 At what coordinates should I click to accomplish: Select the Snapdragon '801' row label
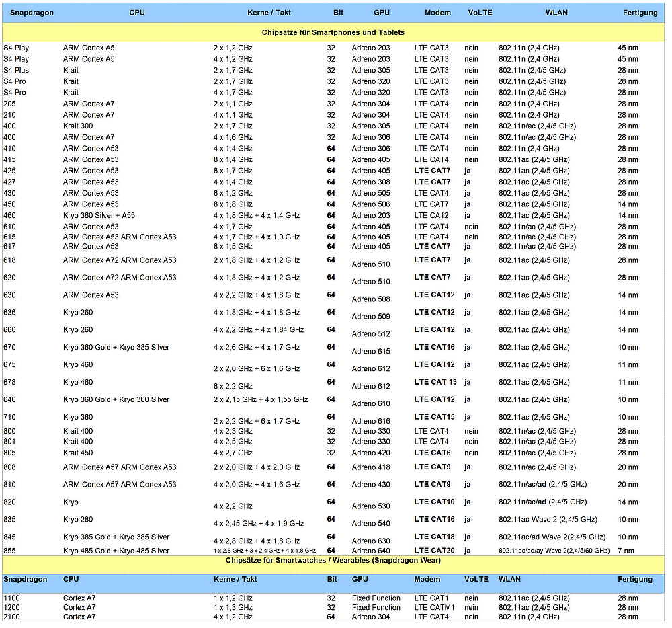point(9,442)
